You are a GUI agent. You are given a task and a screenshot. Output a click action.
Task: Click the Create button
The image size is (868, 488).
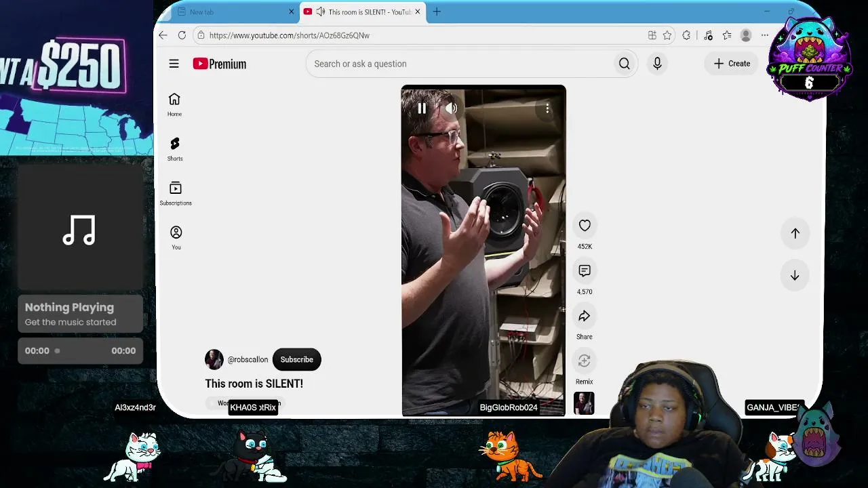click(x=732, y=64)
